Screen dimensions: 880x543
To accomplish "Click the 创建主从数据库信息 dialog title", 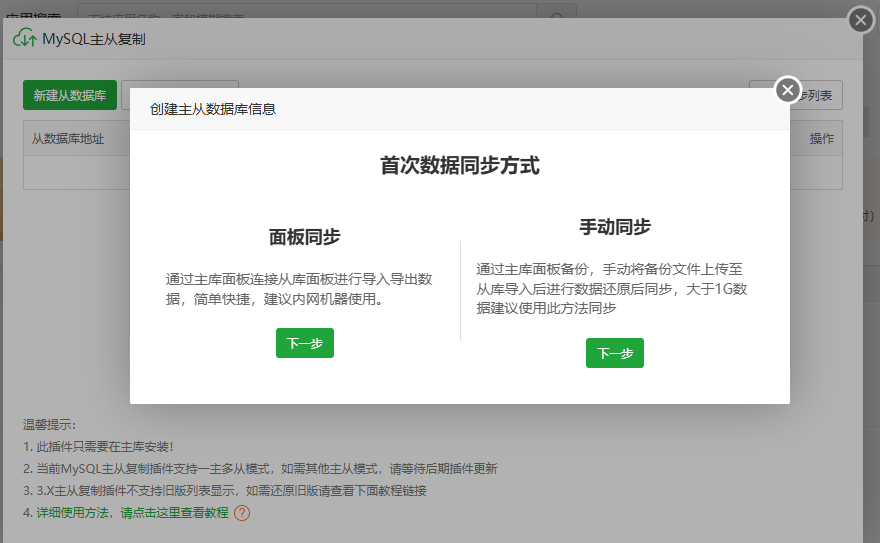I will point(213,109).
